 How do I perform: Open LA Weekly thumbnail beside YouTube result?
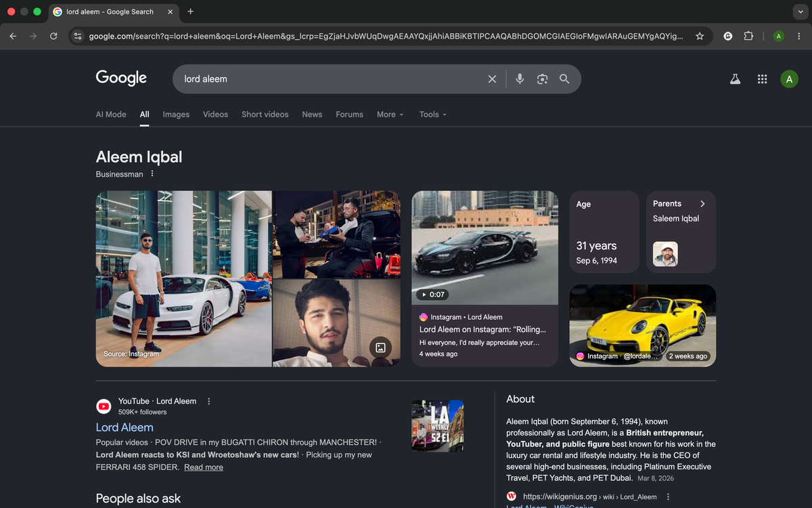tap(438, 426)
